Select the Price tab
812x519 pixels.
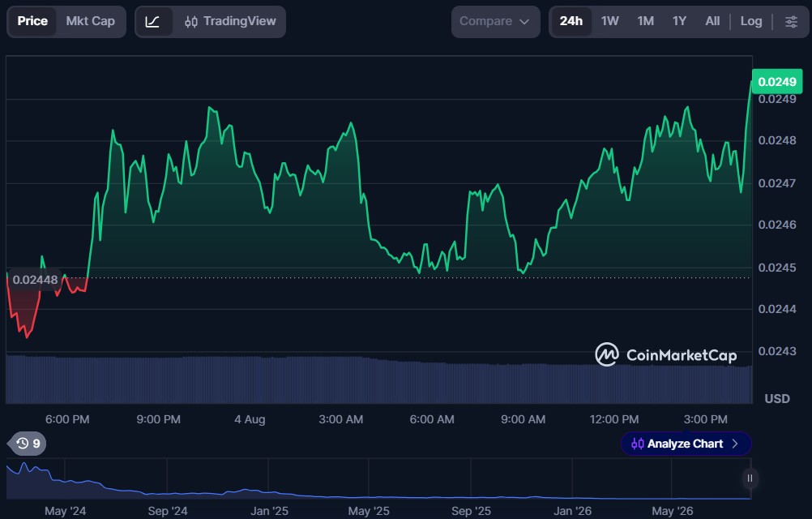(32, 21)
